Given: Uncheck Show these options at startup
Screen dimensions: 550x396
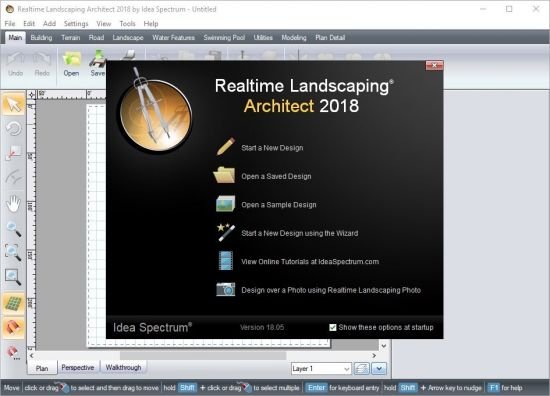Looking at the screenshot, I should [x=333, y=327].
